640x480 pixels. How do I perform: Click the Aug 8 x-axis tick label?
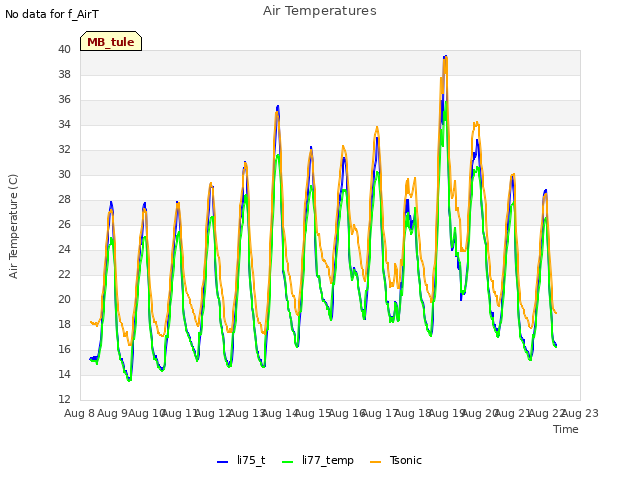tap(79, 413)
